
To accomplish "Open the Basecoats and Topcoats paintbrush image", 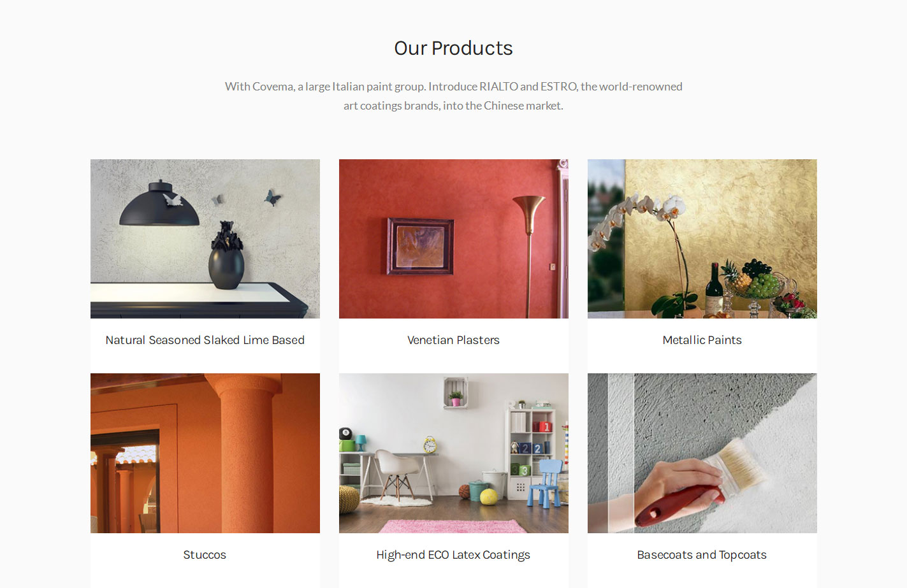I will (702, 453).
